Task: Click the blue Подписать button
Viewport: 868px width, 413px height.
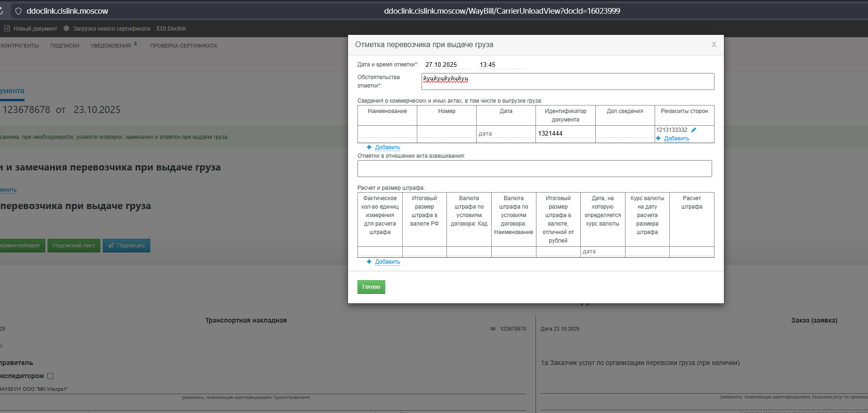Action: [127, 245]
